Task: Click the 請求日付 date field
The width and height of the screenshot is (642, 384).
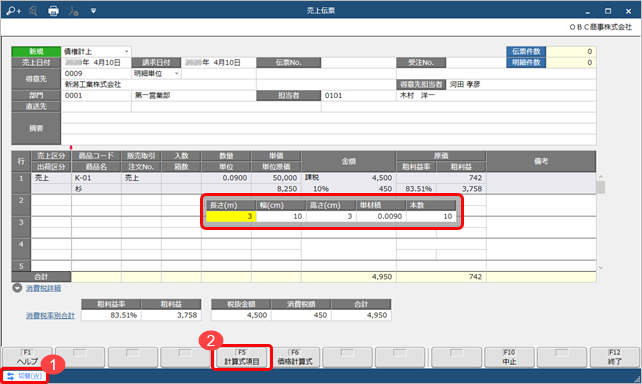Action: [219, 63]
